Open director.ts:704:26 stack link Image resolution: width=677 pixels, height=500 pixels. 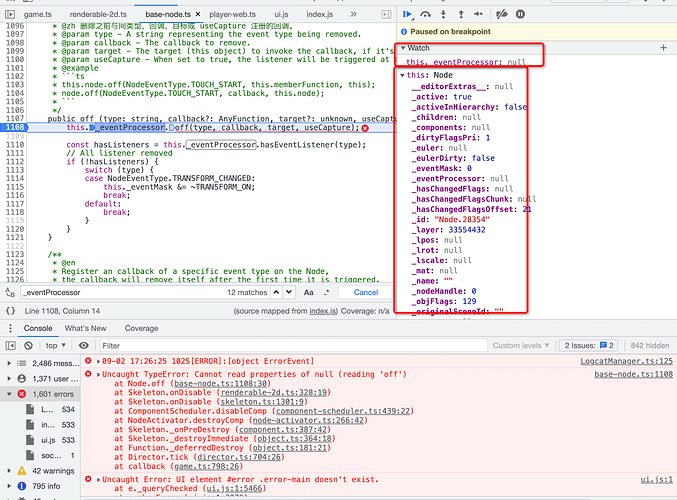pos(239,457)
